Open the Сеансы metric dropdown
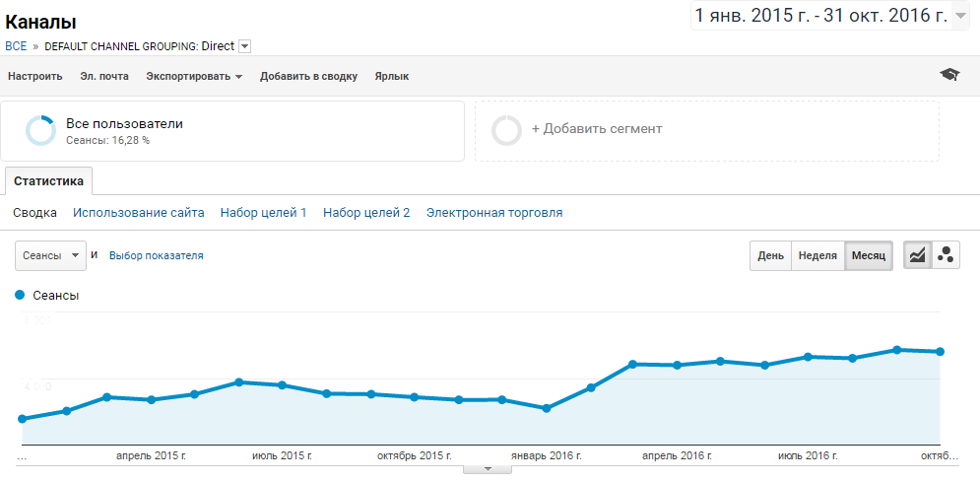 [x=50, y=255]
